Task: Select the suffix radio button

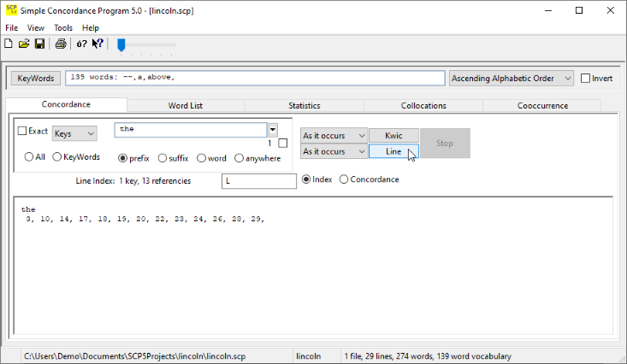Action: point(163,158)
